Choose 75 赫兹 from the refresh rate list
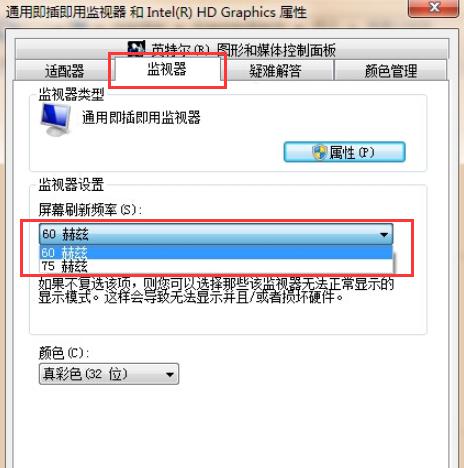Screen dimensions: 464x468 click(216, 266)
